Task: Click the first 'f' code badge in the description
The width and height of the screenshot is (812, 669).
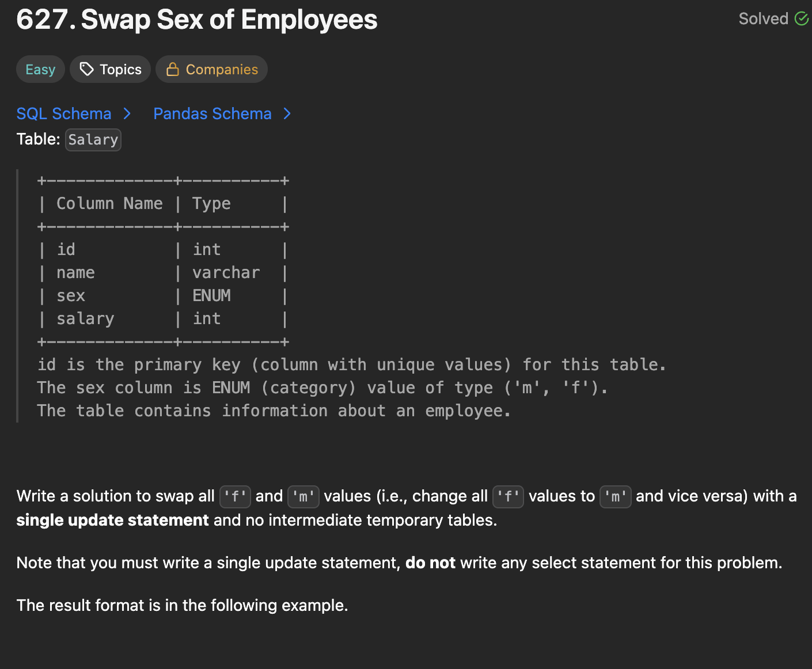Action: tap(234, 496)
